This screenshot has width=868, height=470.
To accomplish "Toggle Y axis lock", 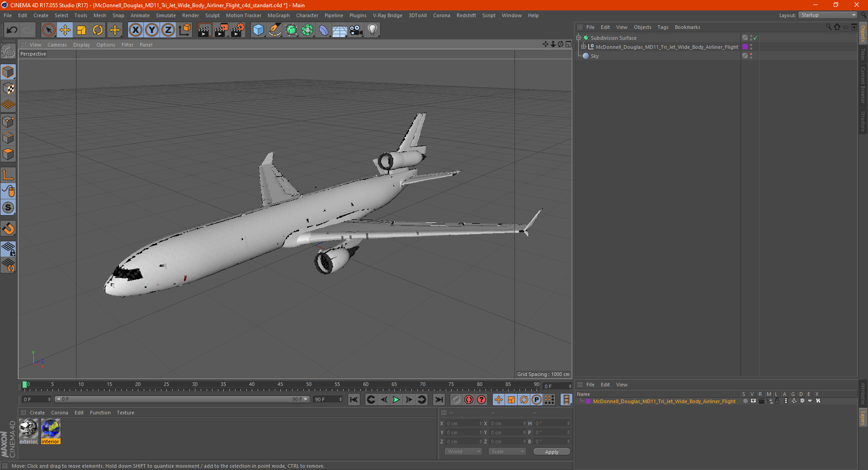I will tap(152, 30).
